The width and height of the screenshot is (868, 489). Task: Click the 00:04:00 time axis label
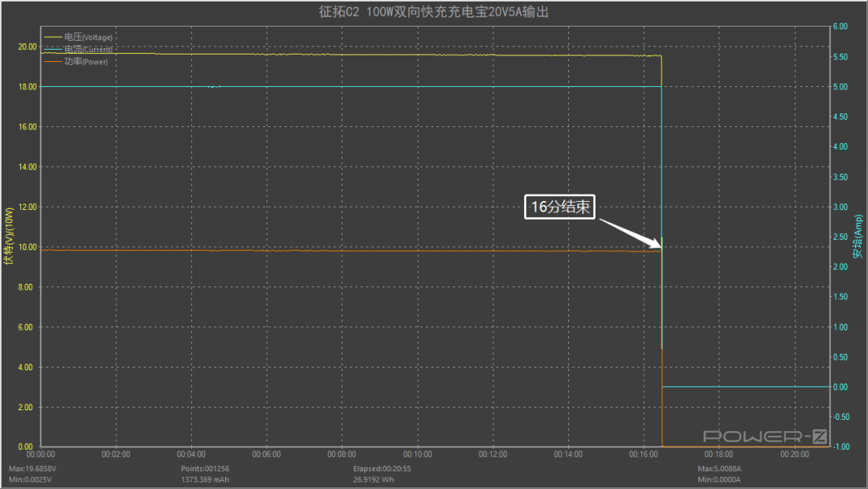[x=191, y=454]
